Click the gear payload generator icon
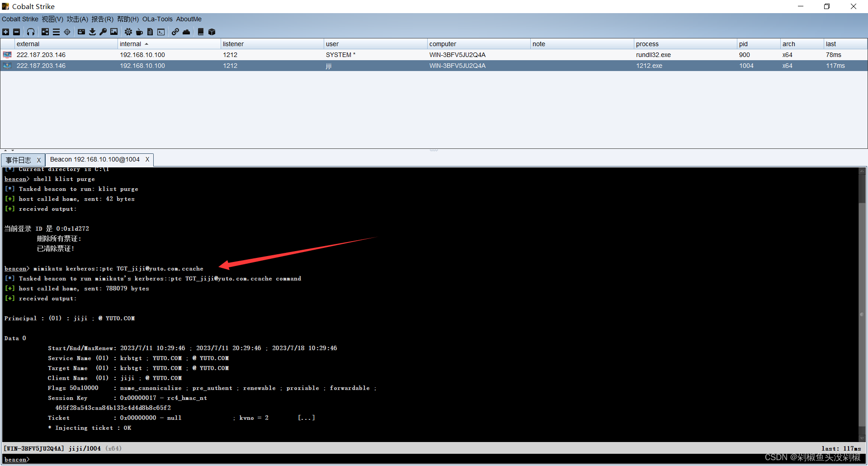The height and width of the screenshot is (466, 868). (x=128, y=32)
